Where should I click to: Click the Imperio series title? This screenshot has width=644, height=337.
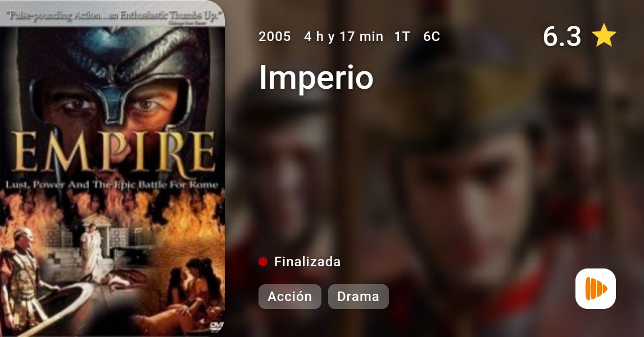316,78
